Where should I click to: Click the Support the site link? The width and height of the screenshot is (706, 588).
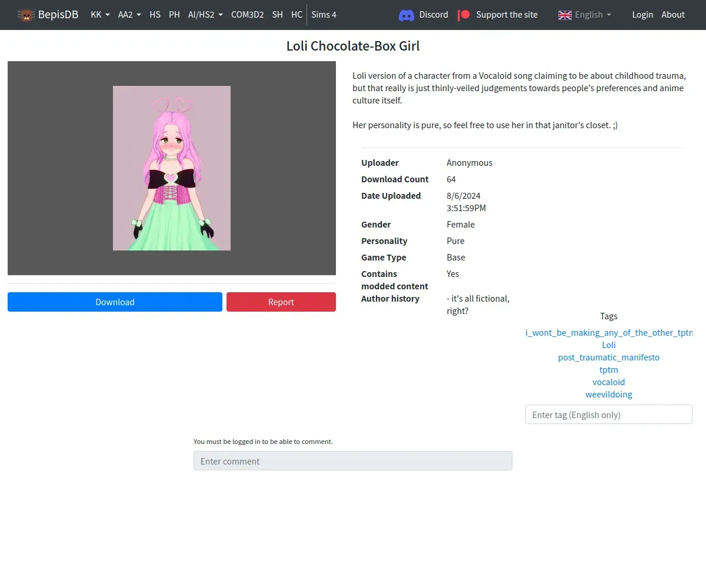point(507,15)
